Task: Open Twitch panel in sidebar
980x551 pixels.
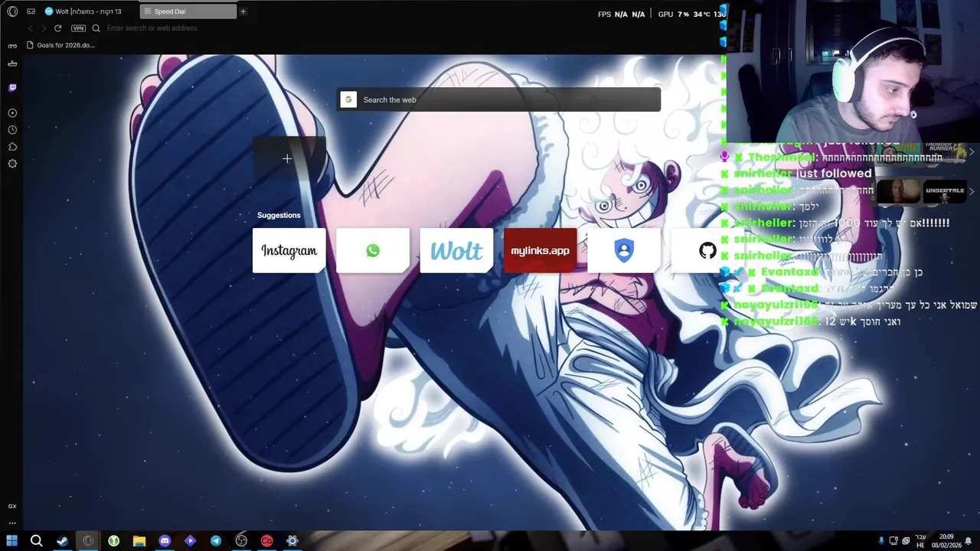Action: tap(12, 88)
